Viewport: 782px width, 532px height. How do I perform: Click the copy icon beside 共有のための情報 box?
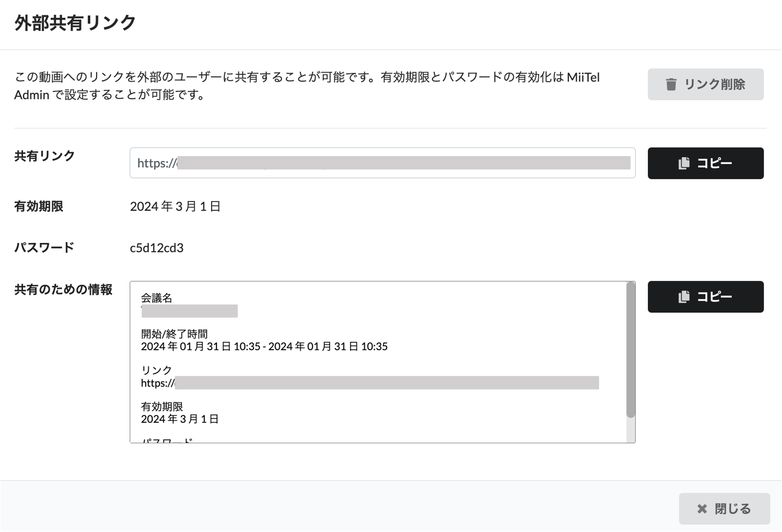pos(684,297)
